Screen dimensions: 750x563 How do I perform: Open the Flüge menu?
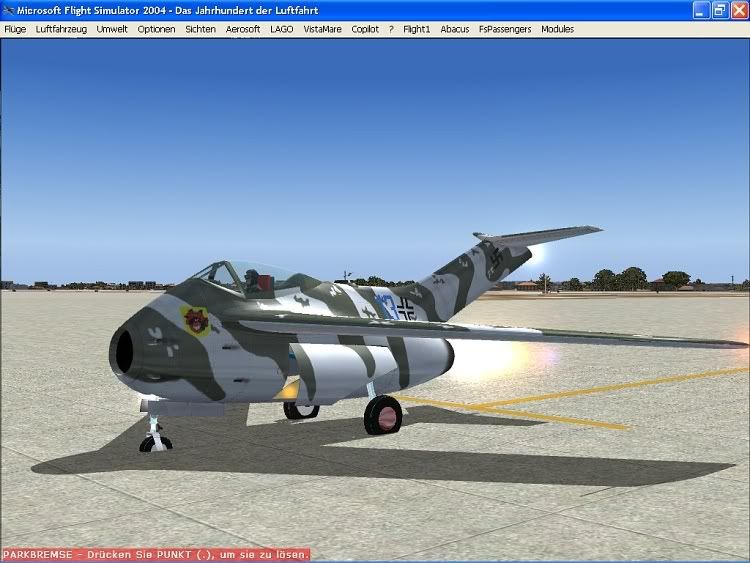(15, 29)
